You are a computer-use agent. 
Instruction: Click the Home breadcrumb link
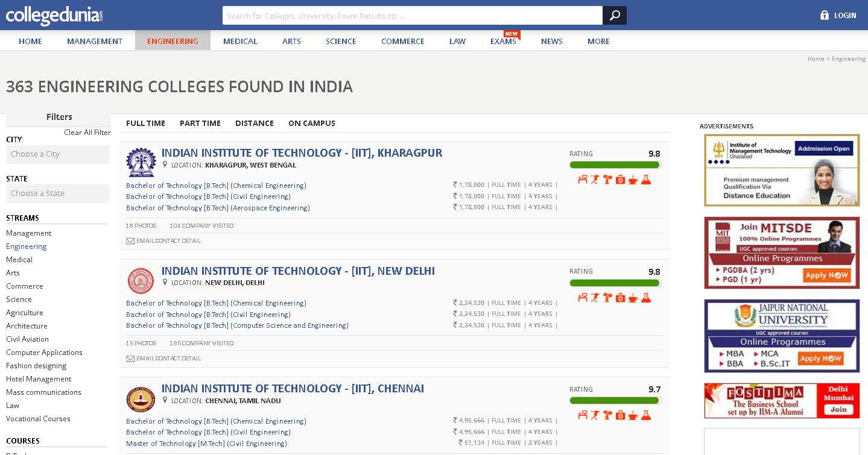[816, 59]
